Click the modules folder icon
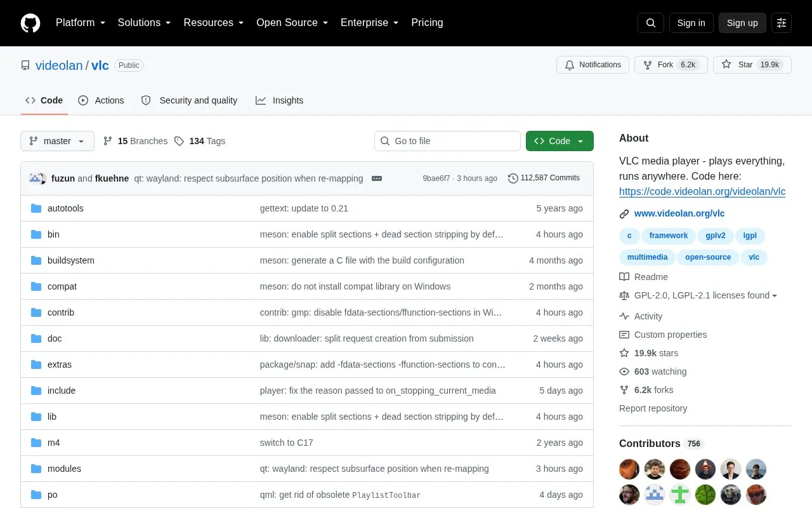 click(36, 469)
